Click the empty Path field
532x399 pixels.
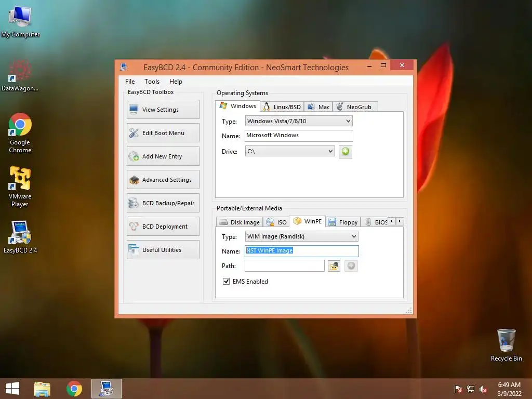click(285, 265)
